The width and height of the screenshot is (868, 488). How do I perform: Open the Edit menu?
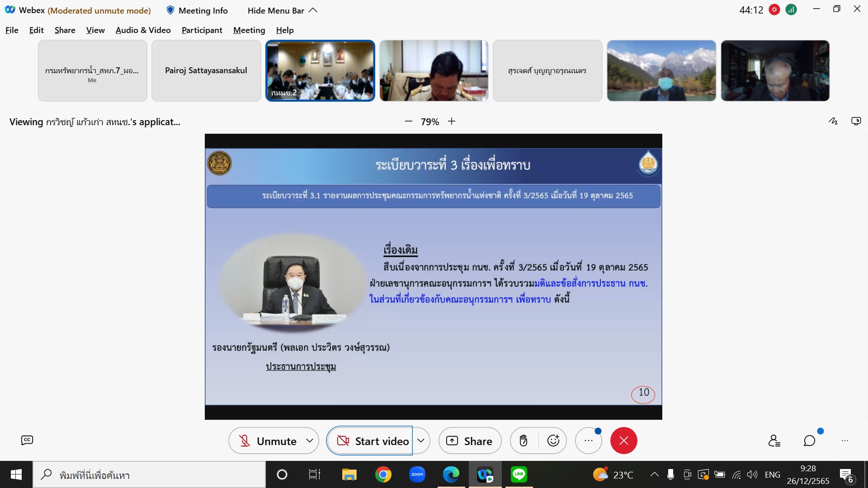click(x=36, y=30)
